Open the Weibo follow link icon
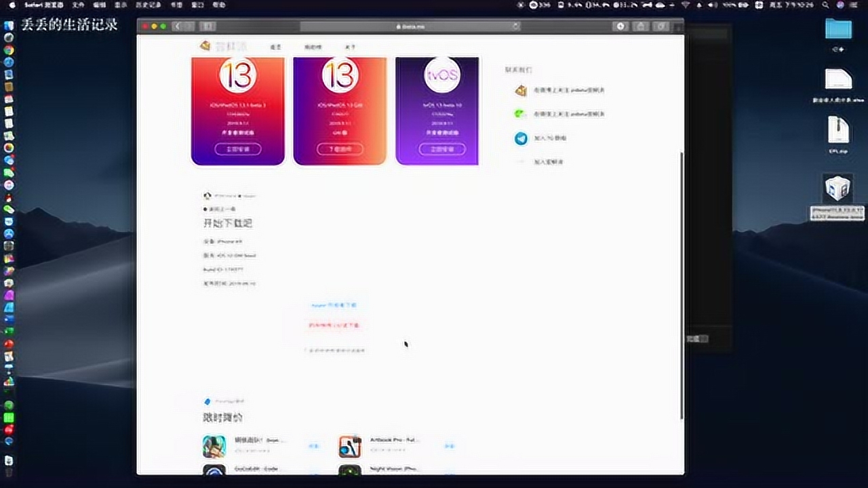This screenshot has width=868, height=488. pos(521,90)
